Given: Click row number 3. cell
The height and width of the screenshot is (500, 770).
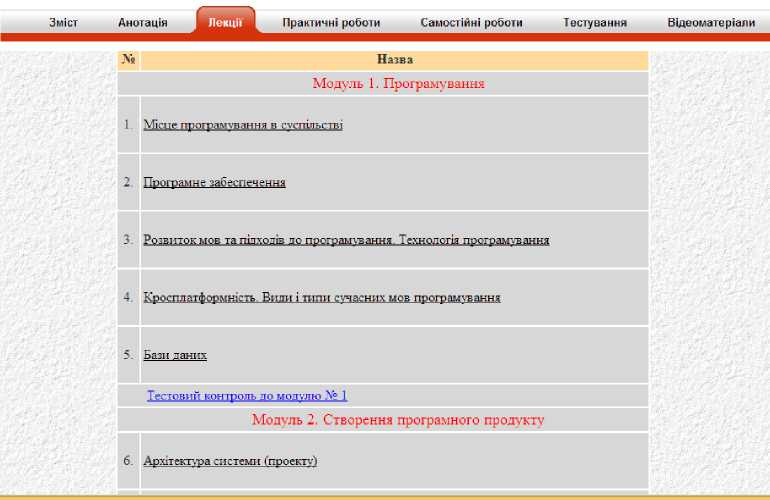Looking at the screenshot, I should point(128,240).
